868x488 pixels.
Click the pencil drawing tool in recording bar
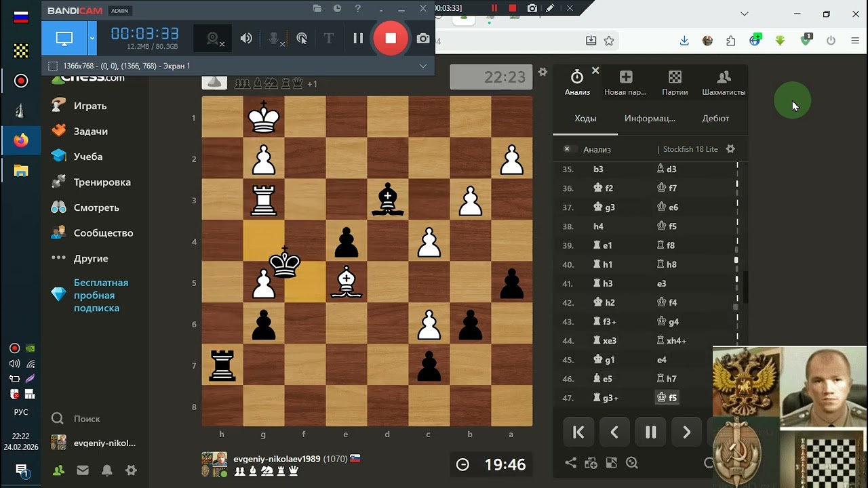pyautogui.click(x=551, y=8)
